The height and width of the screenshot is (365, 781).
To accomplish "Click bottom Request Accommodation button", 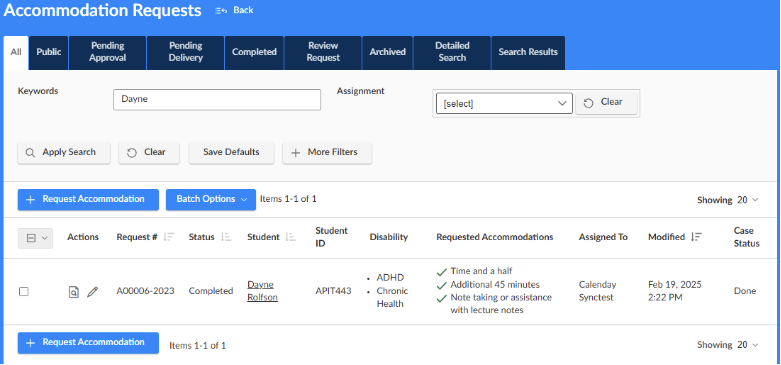I will click(88, 343).
